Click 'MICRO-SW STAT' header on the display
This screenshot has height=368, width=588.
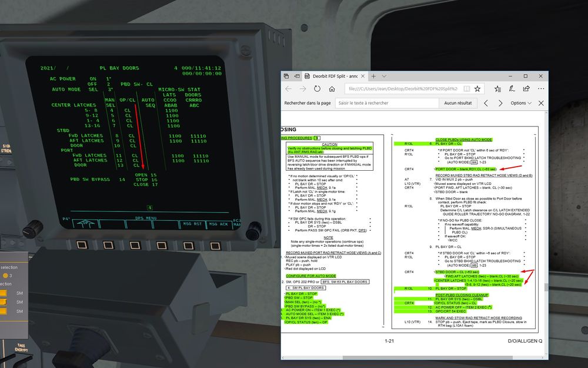coord(179,89)
